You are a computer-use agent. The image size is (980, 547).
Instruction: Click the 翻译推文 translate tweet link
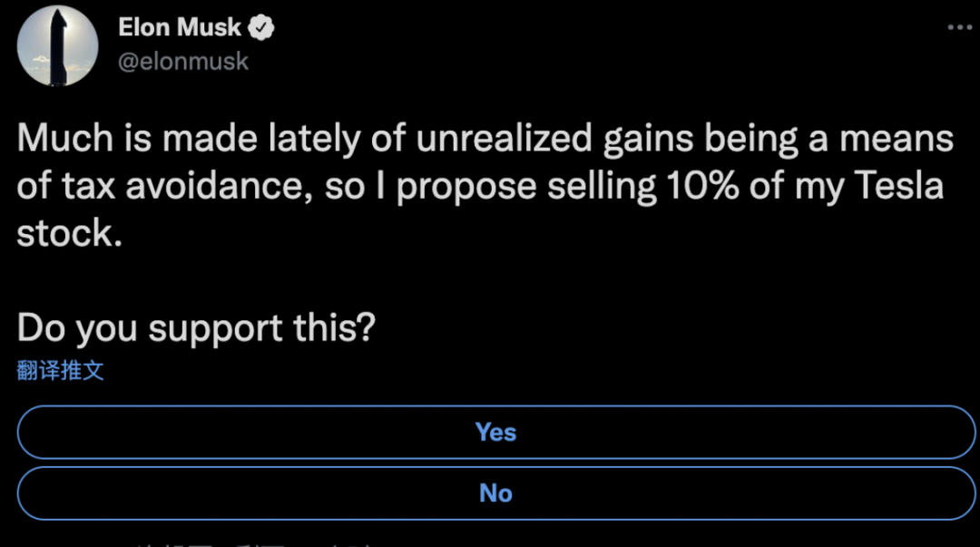click(61, 370)
